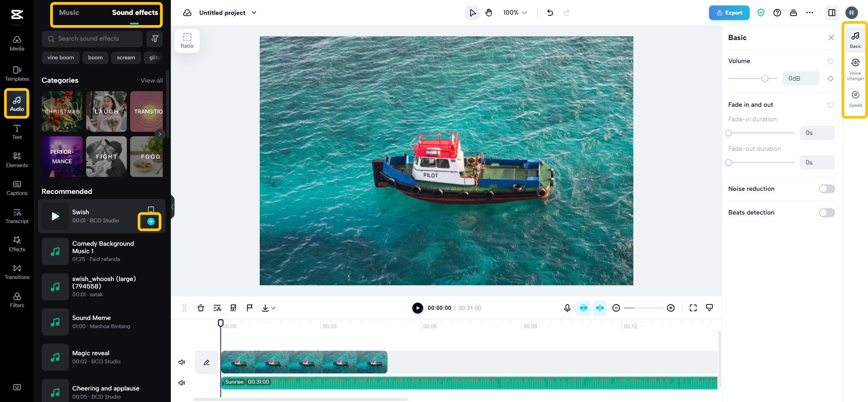Drag the Volume level slider
Viewport: 868px width, 402px height.
tap(766, 78)
